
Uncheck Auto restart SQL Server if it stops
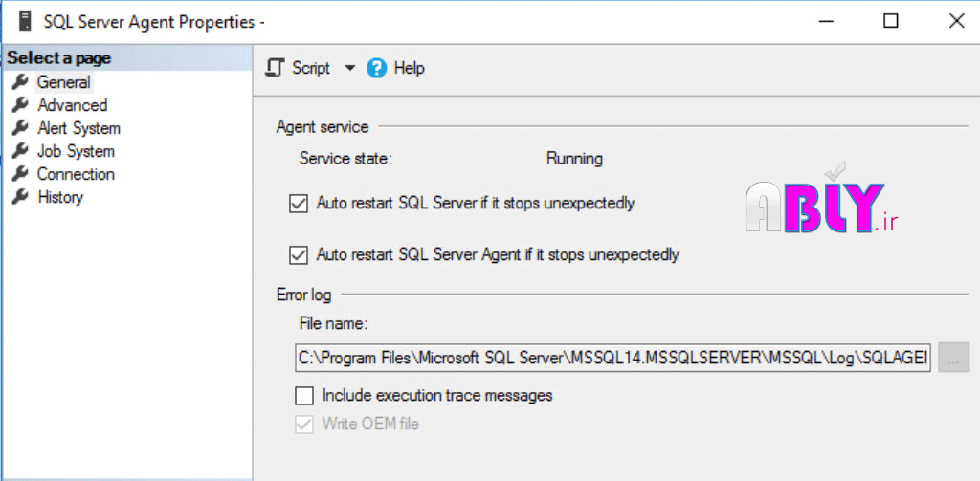coord(299,204)
